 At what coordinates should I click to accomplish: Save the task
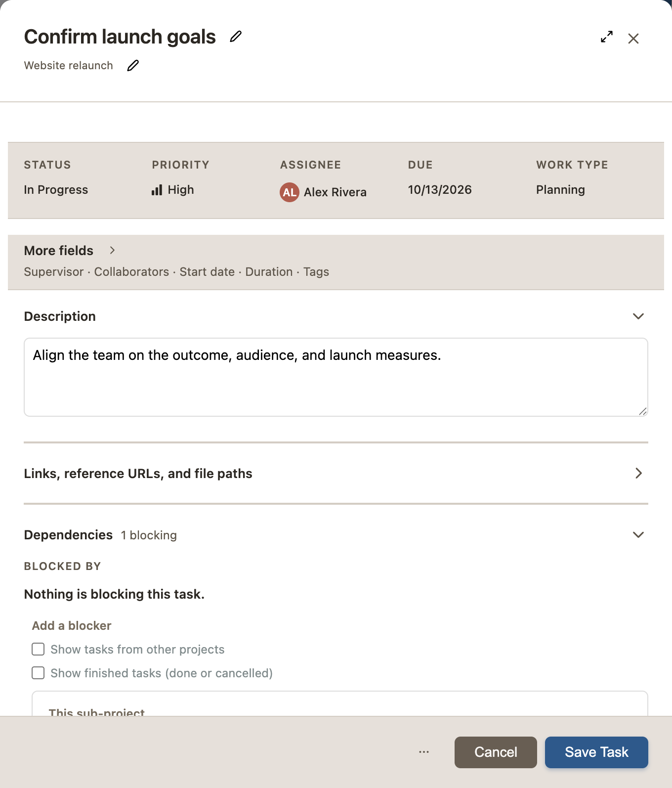(x=596, y=752)
